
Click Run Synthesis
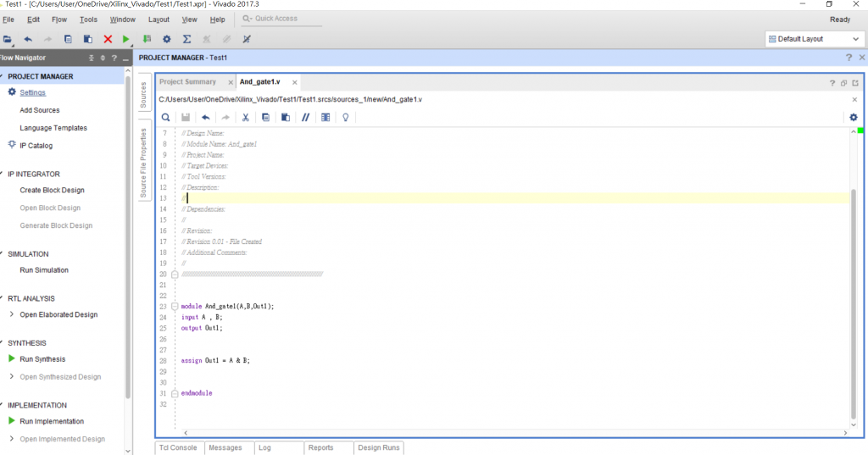pos(42,359)
